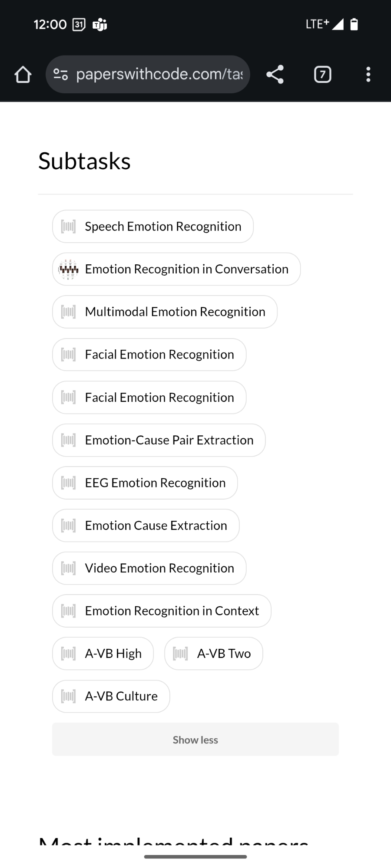Tap the calendar notification icon in status bar
Screen dimensions: 391x868
click(79, 24)
